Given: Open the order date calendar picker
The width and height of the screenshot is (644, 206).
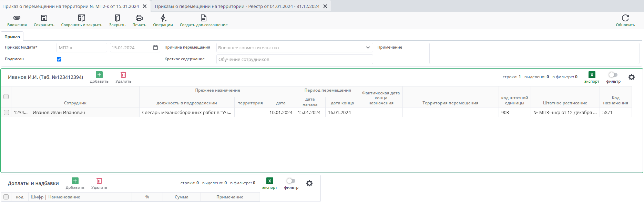Looking at the screenshot, I should (x=155, y=48).
